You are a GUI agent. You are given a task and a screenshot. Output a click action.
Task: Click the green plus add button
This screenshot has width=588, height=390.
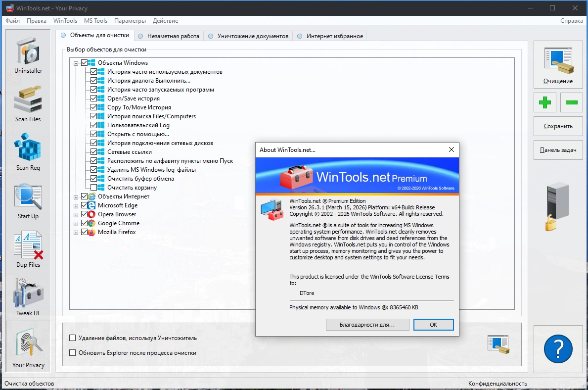[x=545, y=102]
